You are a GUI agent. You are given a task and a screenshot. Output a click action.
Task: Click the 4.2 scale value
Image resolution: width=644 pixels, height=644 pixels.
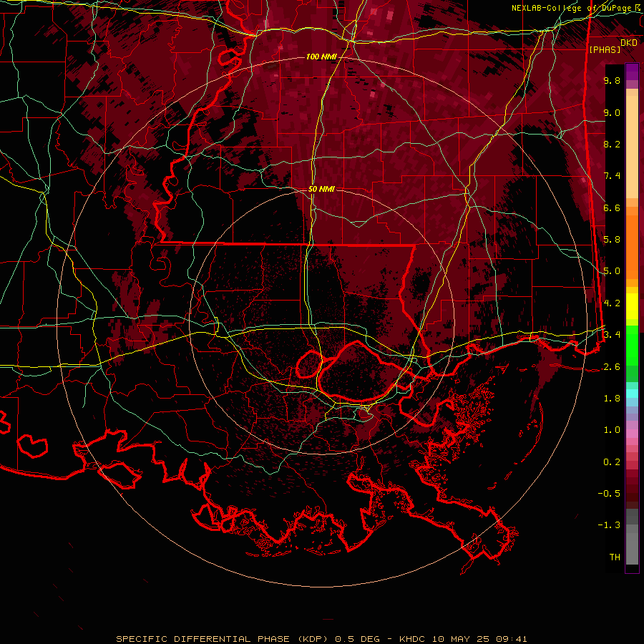click(612, 303)
